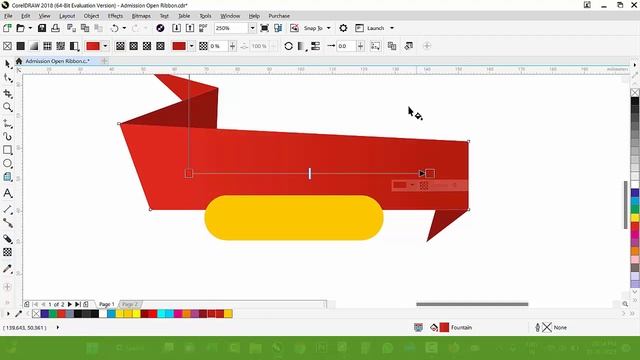Open the Bitmaps menu

tap(141, 16)
